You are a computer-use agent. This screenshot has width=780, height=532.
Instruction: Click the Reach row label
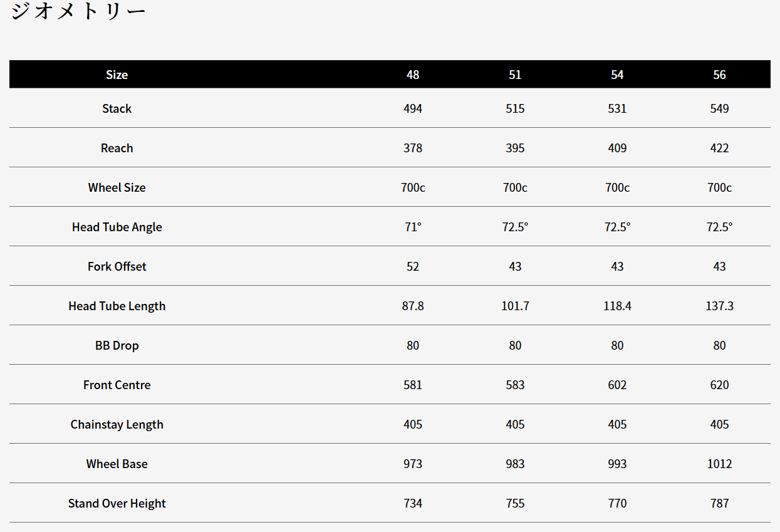117,148
